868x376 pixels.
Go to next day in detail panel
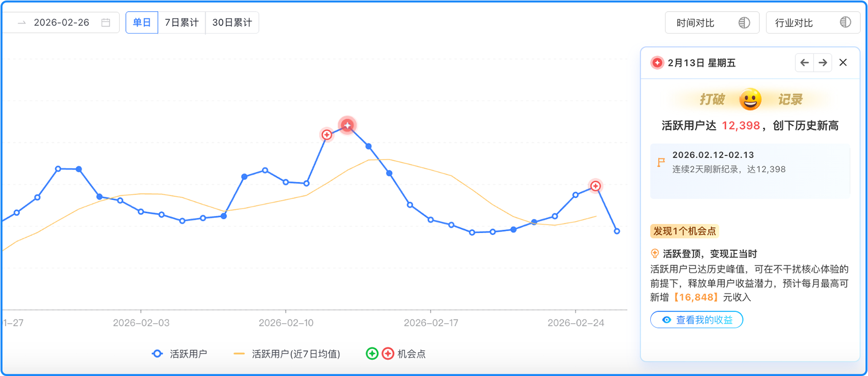(823, 62)
